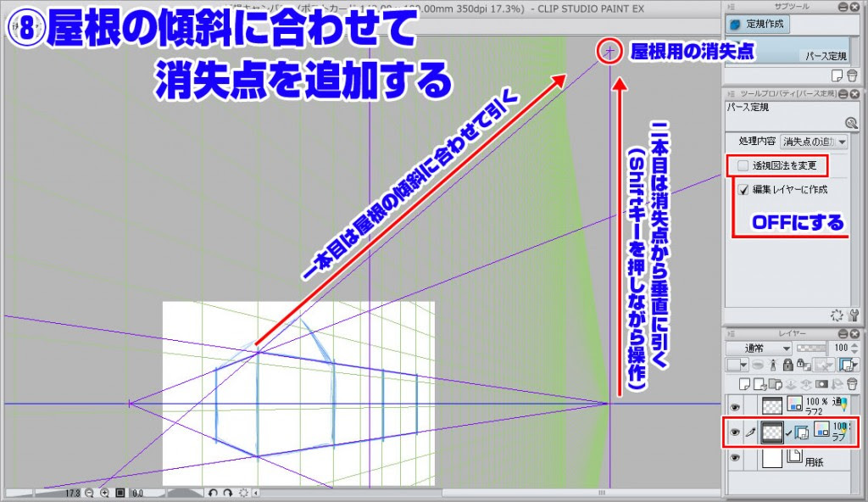Open the sub tool detail wrench icon
Image resolution: width=868 pixels, height=502 pixels.
click(851, 123)
